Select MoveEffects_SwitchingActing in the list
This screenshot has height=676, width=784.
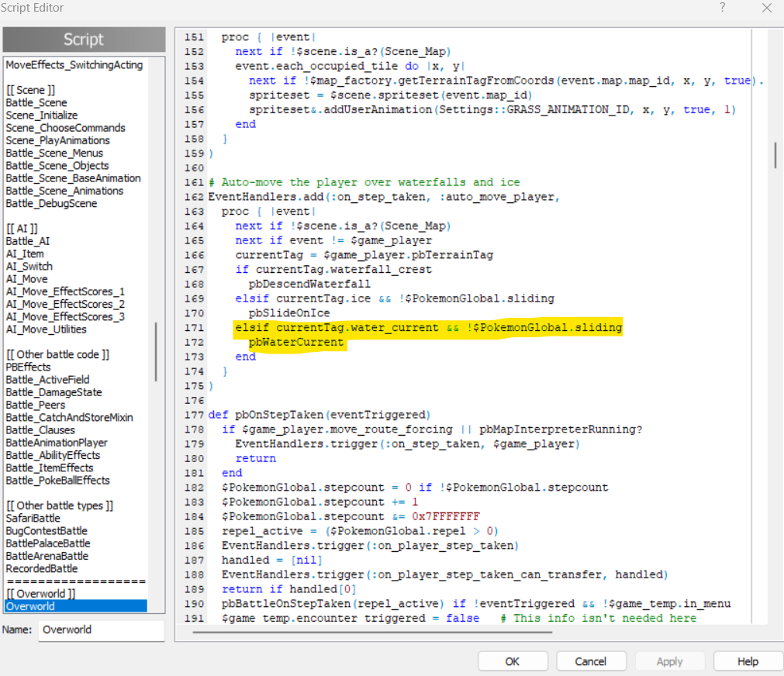pos(74,65)
